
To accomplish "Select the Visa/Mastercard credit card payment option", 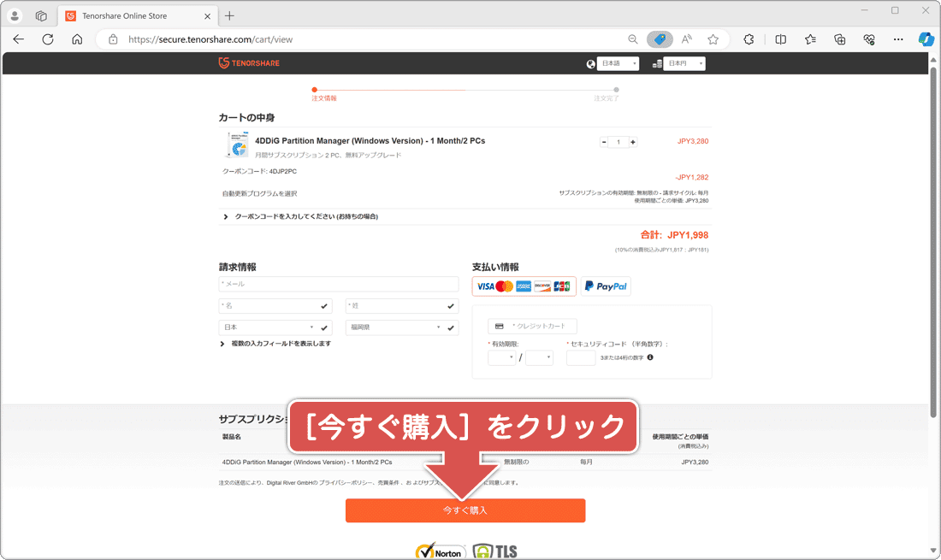I will [524, 286].
